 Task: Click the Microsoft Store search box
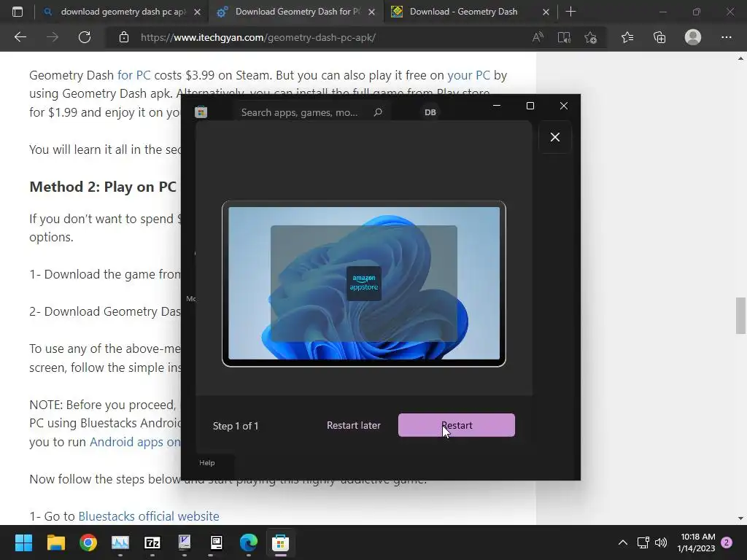(x=314, y=112)
